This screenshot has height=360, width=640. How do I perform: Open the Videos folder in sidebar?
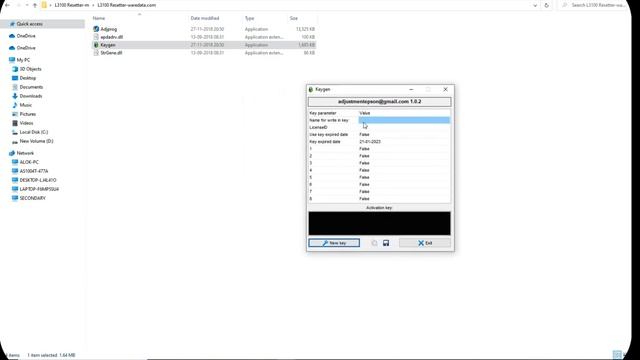[x=27, y=123]
